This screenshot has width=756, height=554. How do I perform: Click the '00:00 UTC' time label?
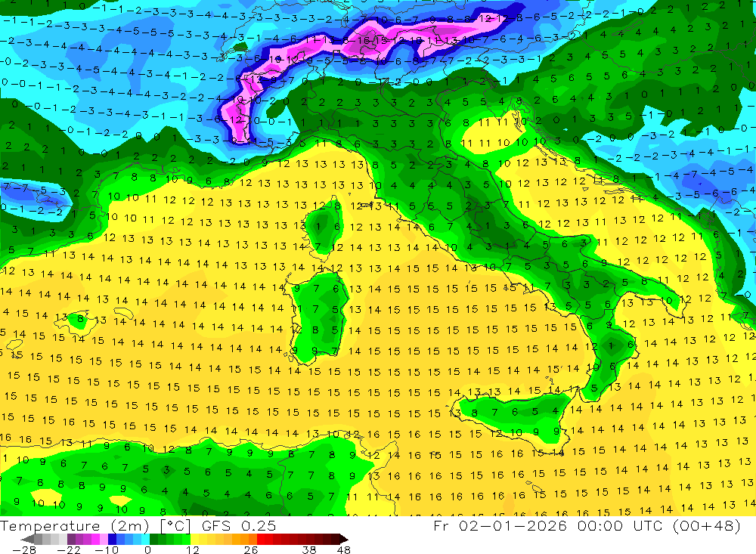pos(621,525)
